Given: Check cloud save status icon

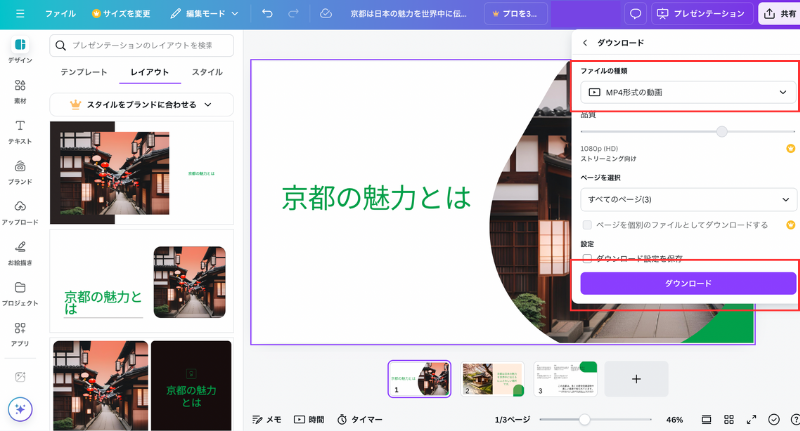Looking at the screenshot, I should (x=326, y=14).
